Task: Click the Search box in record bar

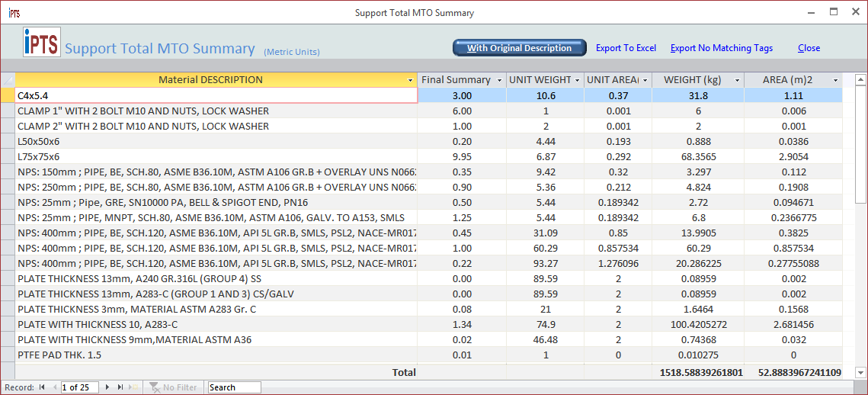Action: [x=235, y=387]
